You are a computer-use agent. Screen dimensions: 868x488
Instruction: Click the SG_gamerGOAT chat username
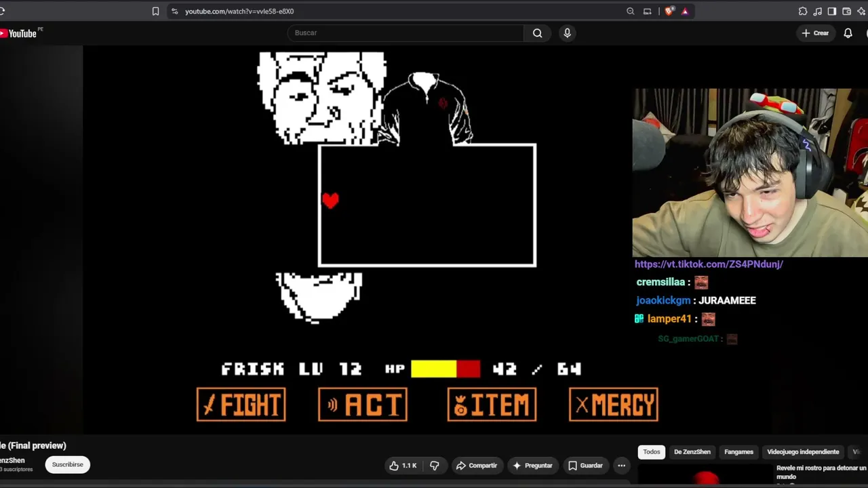coord(688,339)
